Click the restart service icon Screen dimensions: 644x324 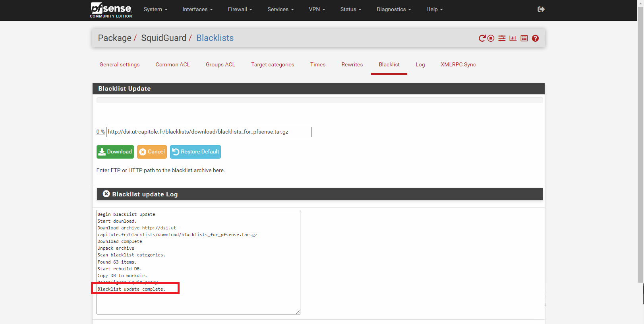point(482,38)
